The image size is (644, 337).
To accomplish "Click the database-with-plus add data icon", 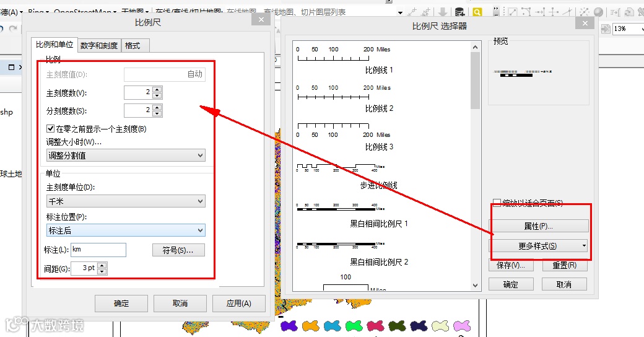I will [460, 12].
